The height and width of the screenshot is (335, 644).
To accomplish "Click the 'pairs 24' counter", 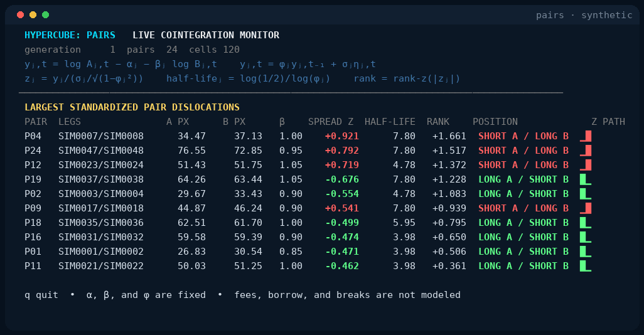I will click(152, 50).
